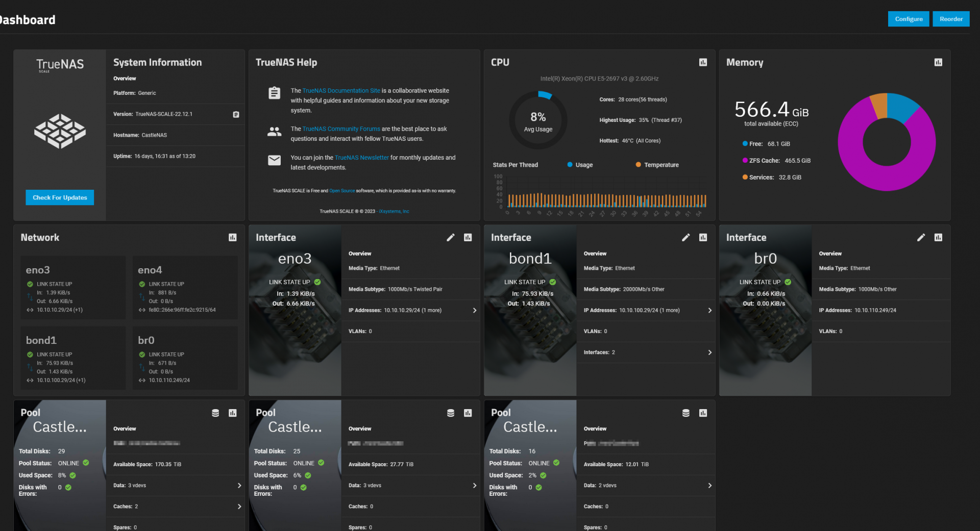Open storage icon on 29-disk pool card
The image size is (980, 531).
[x=215, y=413]
